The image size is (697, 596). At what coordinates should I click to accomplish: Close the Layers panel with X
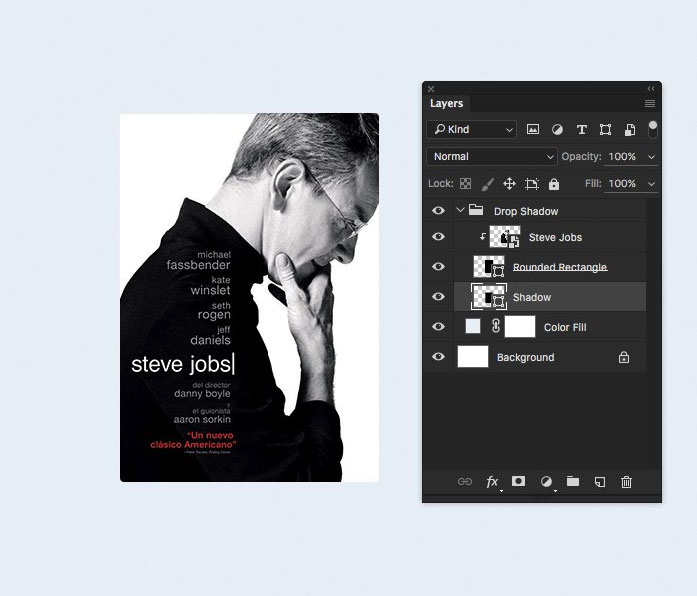(431, 88)
